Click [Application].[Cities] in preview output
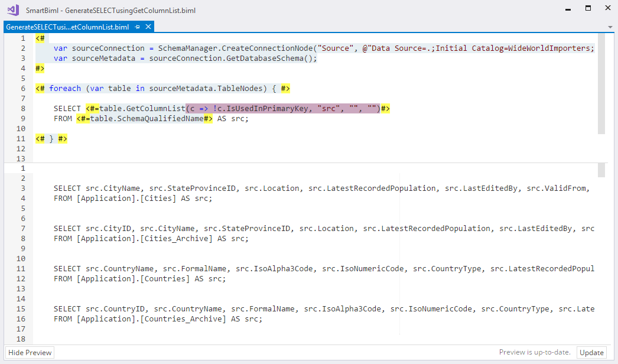The width and height of the screenshot is (618, 364). point(126,199)
